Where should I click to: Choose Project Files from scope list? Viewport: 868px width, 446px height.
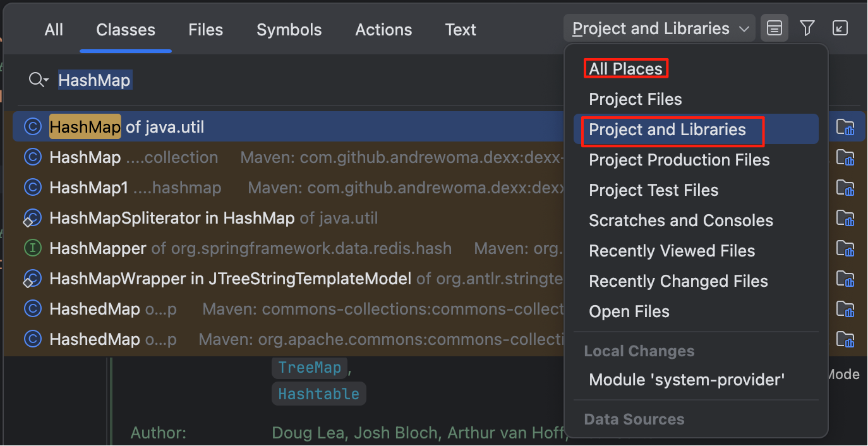tap(635, 99)
